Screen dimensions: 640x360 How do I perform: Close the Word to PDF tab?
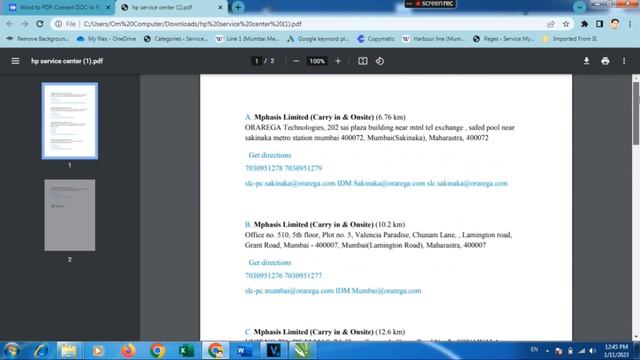108,7
